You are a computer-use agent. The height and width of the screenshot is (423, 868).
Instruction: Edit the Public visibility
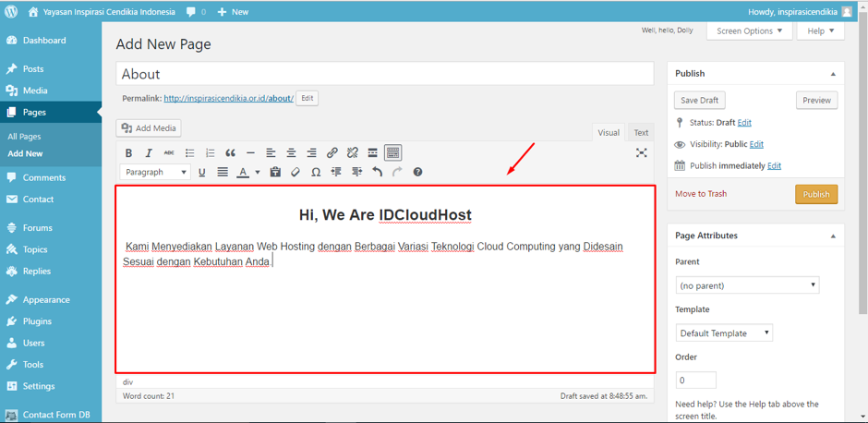click(756, 144)
